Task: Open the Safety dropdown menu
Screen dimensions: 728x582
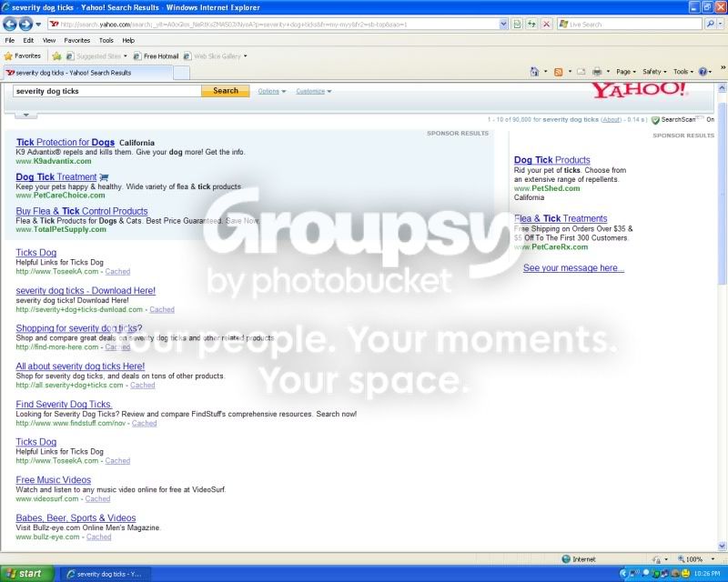Action: pyautogui.click(x=654, y=72)
